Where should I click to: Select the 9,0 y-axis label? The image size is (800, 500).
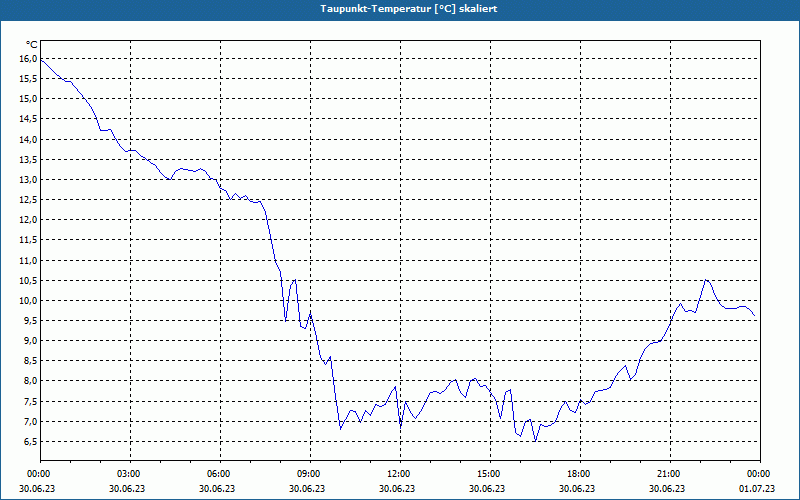pyautogui.click(x=31, y=340)
